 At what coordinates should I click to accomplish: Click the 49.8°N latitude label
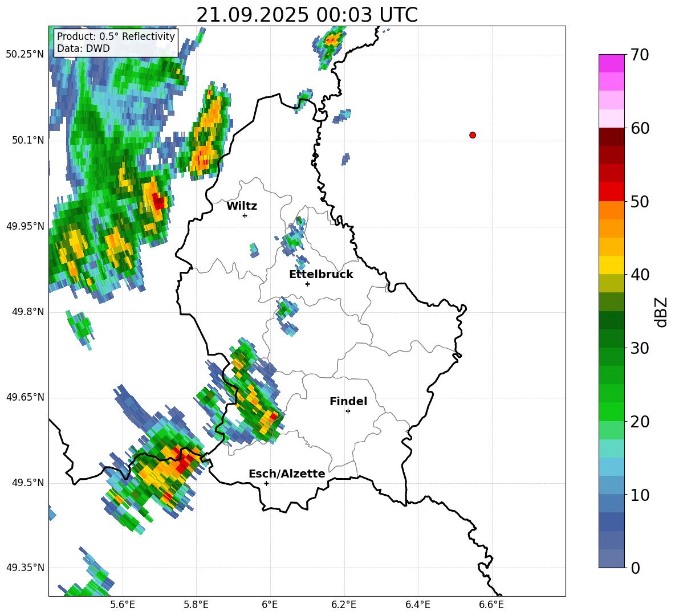[x=28, y=312]
